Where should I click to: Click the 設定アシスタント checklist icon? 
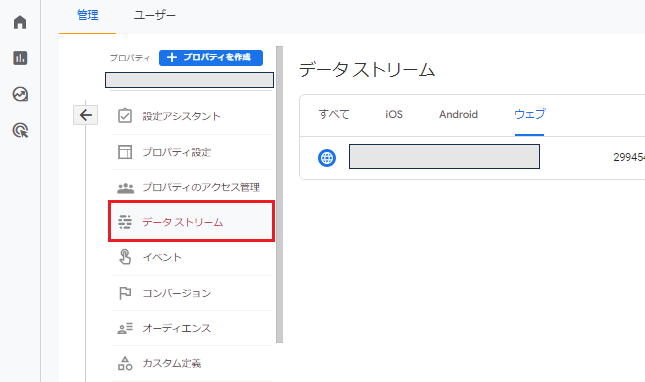125,116
